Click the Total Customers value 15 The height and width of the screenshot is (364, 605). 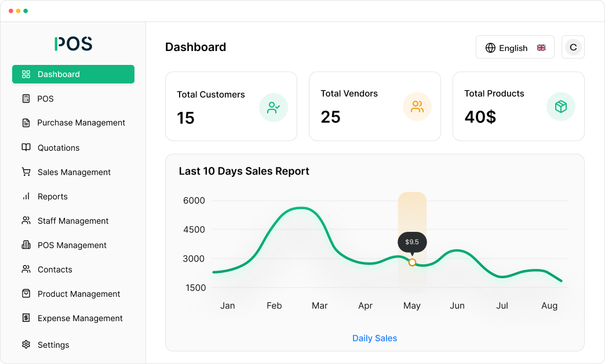tap(185, 118)
